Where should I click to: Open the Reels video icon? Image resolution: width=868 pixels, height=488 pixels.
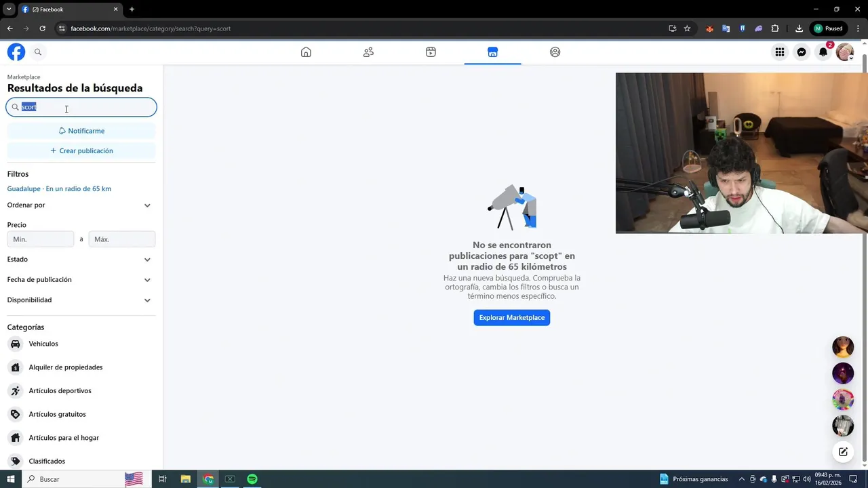coord(431,52)
